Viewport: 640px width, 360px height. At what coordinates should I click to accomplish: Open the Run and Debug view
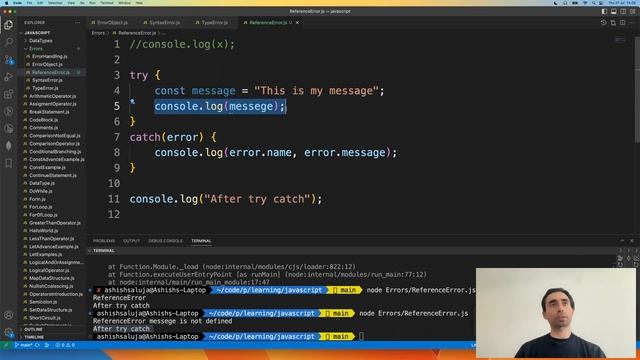click(x=9, y=77)
